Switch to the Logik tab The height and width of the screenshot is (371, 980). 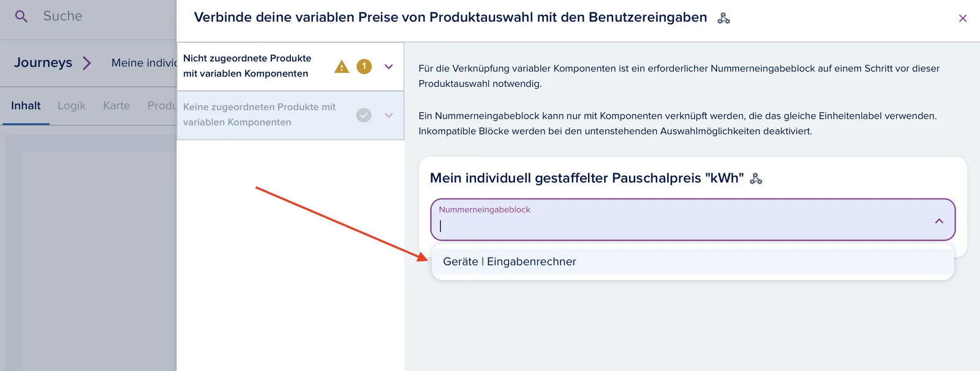click(72, 106)
